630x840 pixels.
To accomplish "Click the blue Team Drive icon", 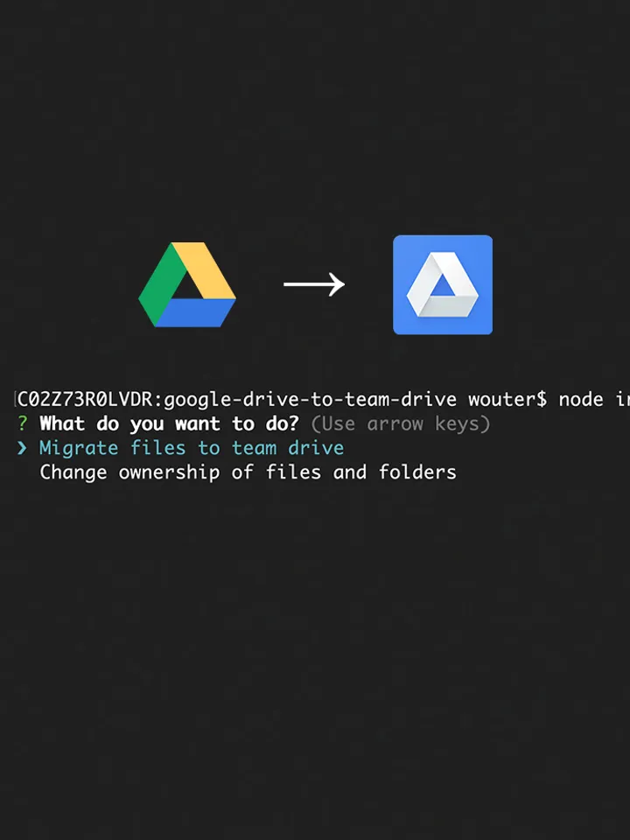I will (443, 284).
